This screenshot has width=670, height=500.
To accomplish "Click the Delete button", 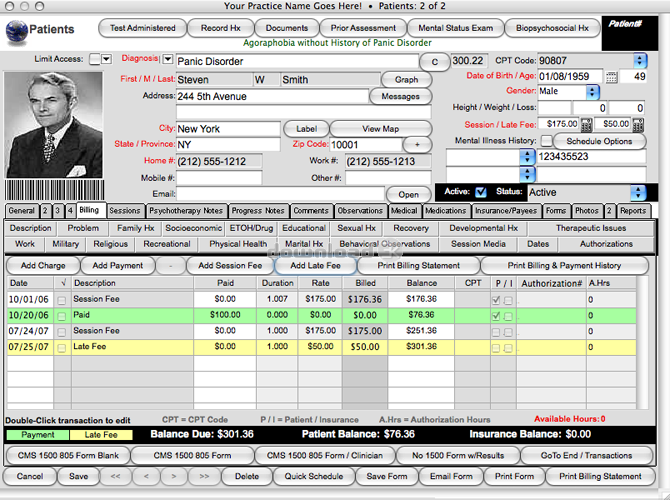I will point(247,476).
